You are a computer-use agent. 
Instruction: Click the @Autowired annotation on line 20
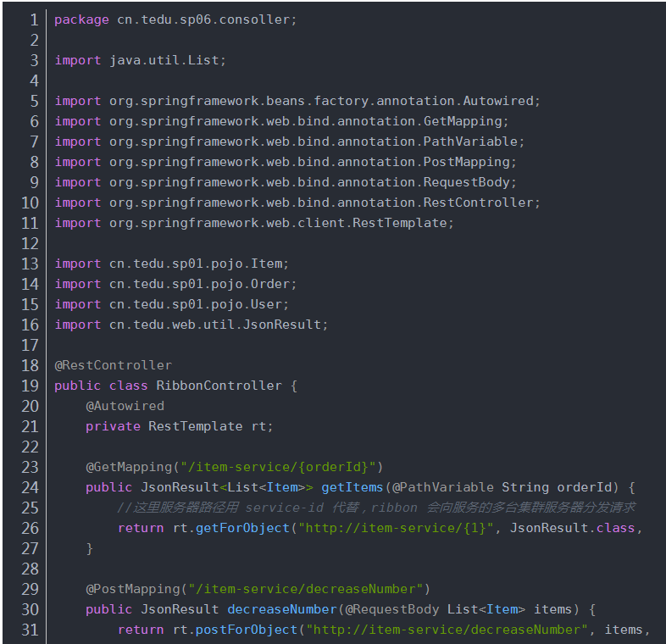tap(125, 406)
